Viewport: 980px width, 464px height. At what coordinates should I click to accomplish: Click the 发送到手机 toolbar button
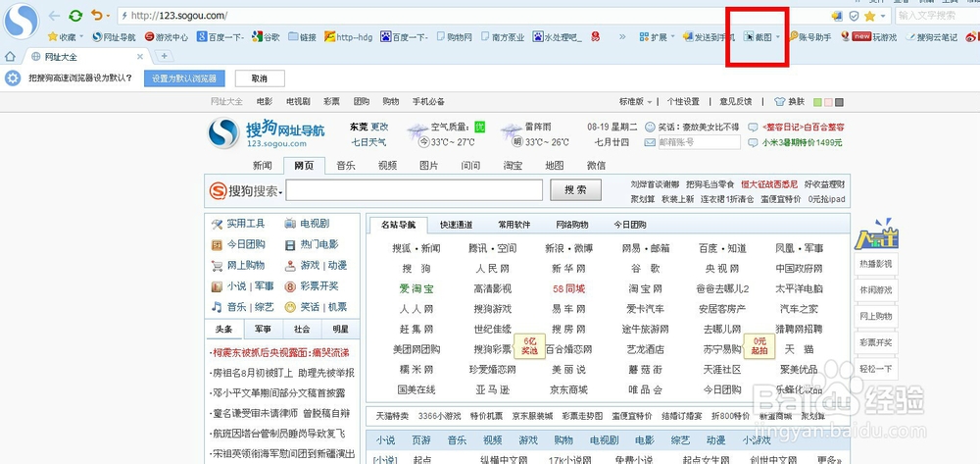(709, 37)
